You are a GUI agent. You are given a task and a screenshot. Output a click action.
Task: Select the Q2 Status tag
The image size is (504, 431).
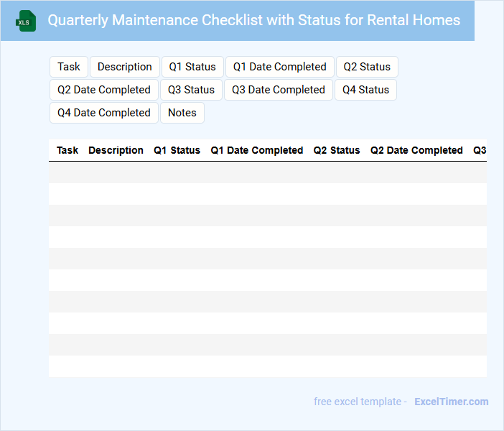tap(367, 67)
